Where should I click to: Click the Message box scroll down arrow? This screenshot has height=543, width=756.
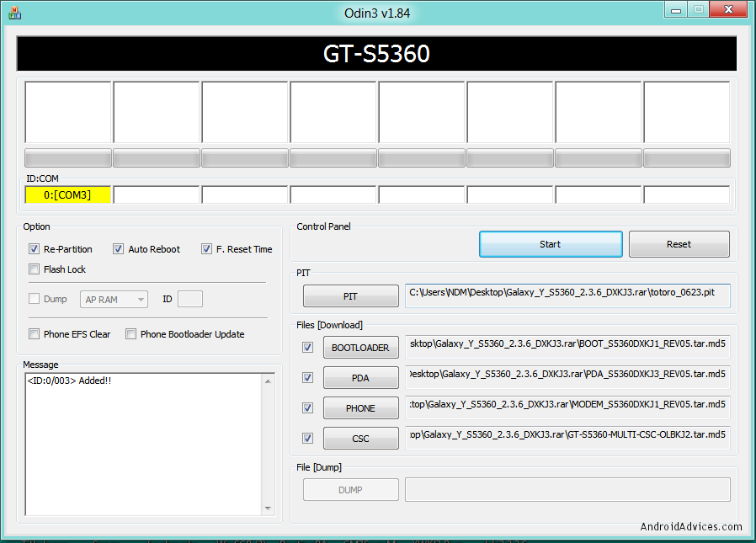(x=268, y=508)
